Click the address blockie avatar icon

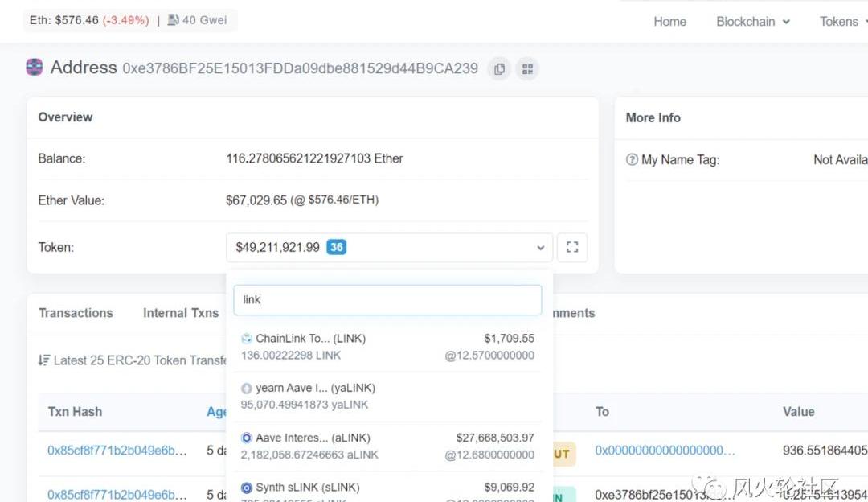[x=35, y=68]
